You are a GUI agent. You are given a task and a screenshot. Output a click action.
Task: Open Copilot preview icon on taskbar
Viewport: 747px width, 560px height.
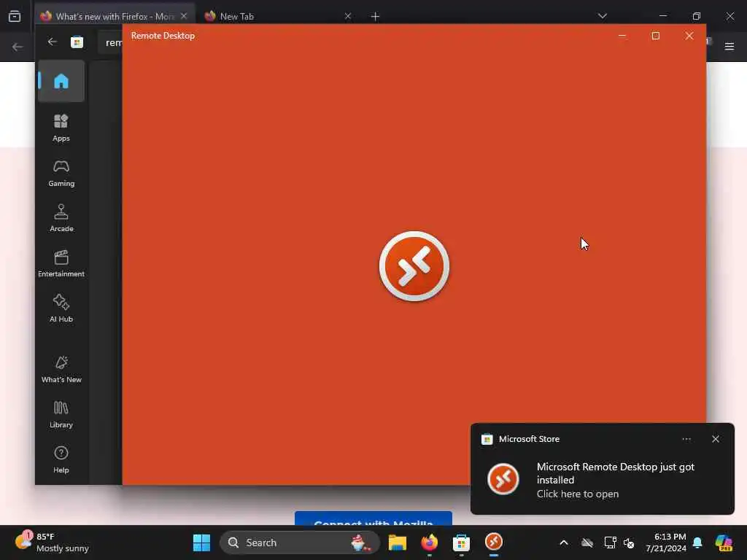[x=724, y=542]
